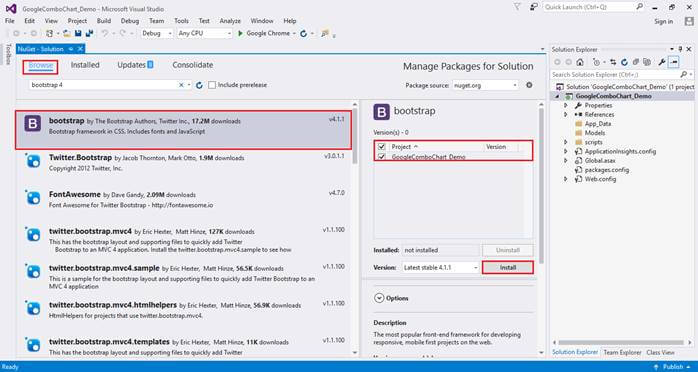Open the Package source nuget.org dropdown
The image size is (698, 372).
pos(485,85)
